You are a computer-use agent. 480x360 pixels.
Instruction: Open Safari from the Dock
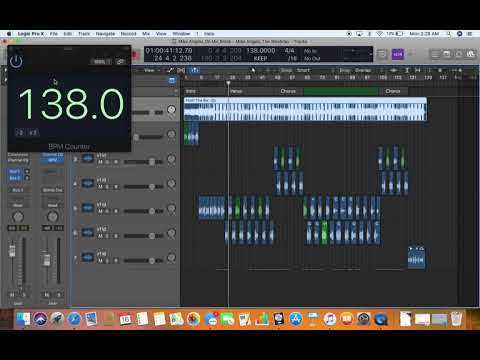[x=74, y=319]
